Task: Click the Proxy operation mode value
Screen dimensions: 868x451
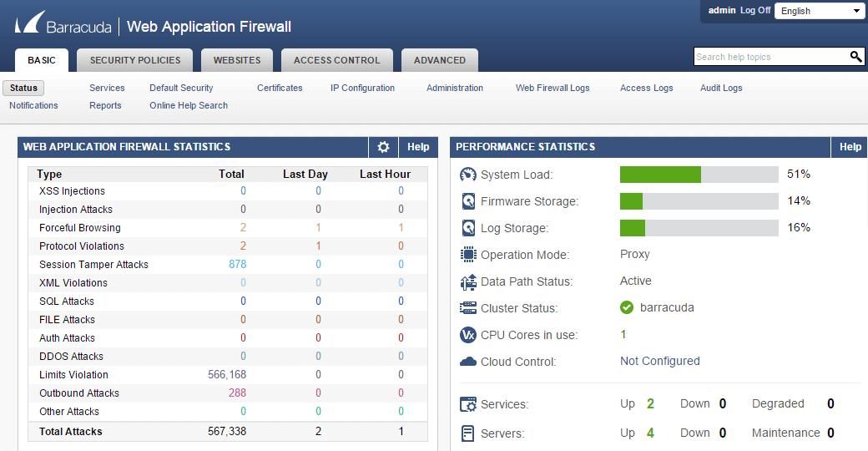Action: 635,254
